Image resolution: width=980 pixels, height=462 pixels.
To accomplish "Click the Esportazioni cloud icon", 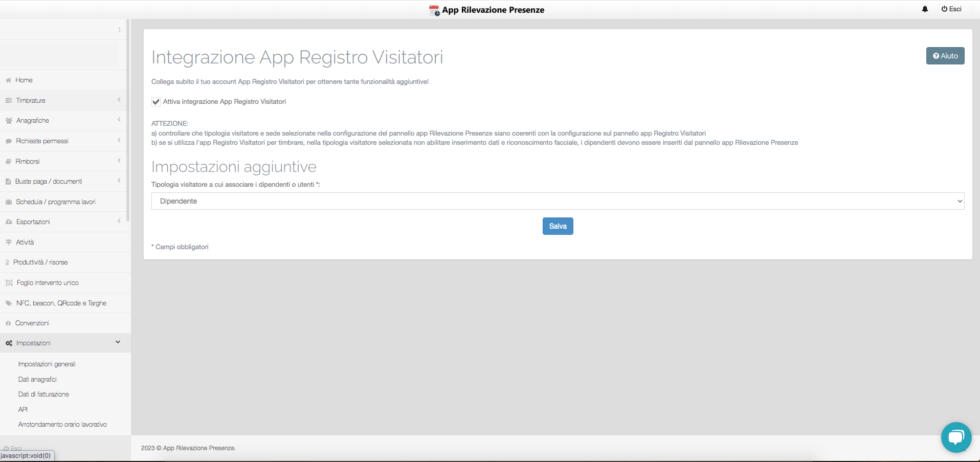I will click(x=9, y=222).
